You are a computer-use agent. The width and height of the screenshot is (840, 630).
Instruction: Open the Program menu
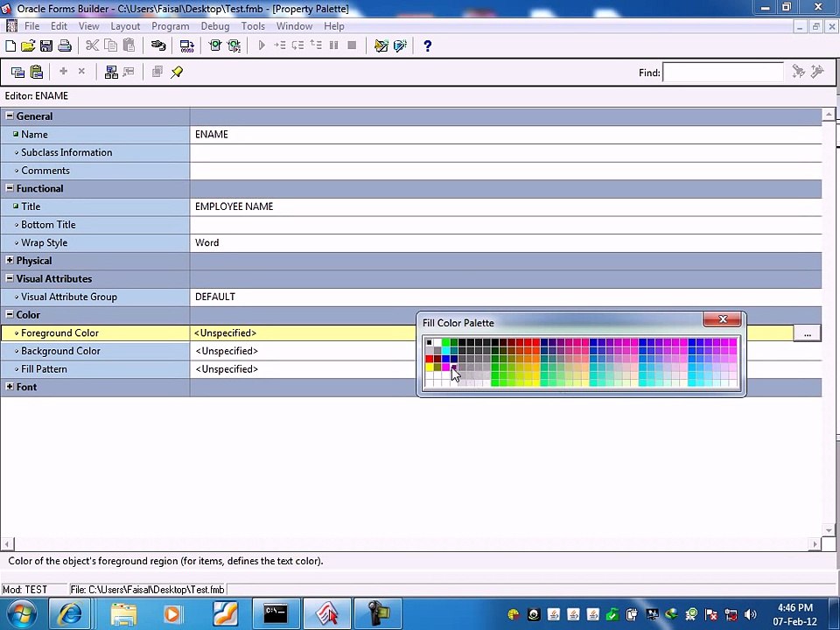coord(170,26)
